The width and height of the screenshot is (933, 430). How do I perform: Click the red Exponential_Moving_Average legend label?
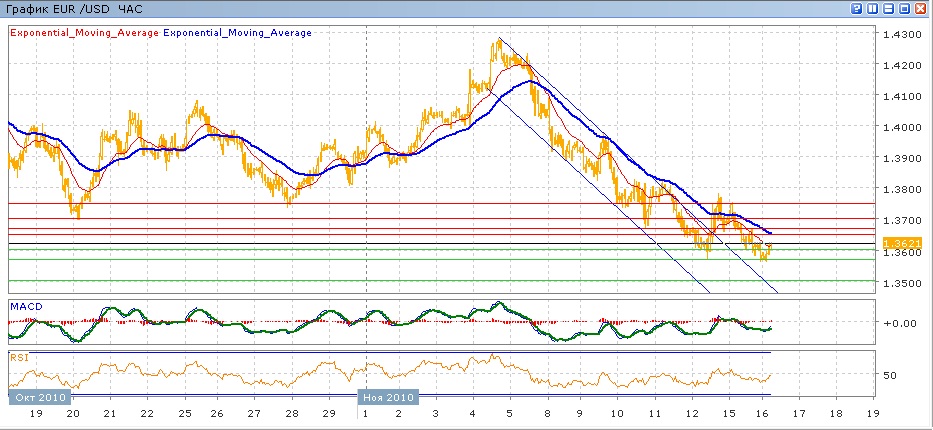pos(84,33)
